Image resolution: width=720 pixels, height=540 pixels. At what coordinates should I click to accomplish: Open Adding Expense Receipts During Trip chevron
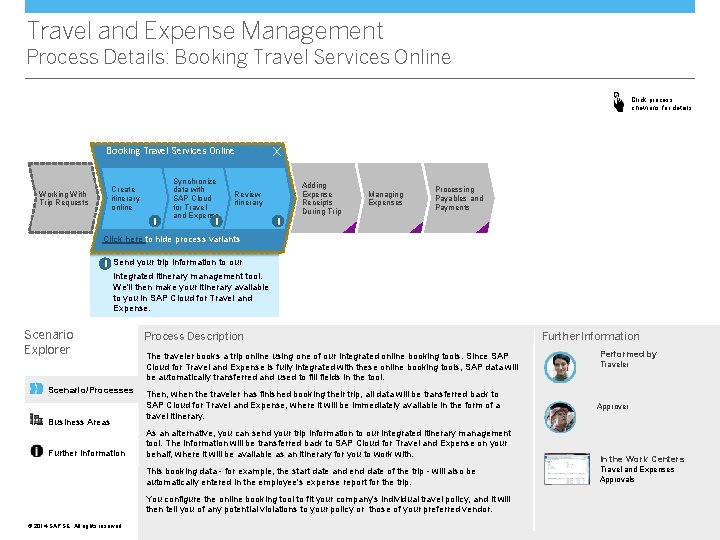[x=324, y=198]
